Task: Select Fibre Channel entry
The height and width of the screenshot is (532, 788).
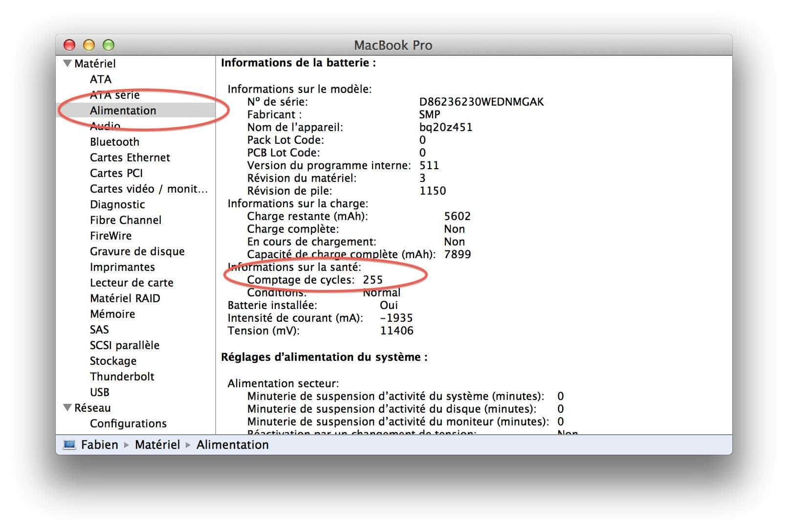Action: (x=126, y=220)
